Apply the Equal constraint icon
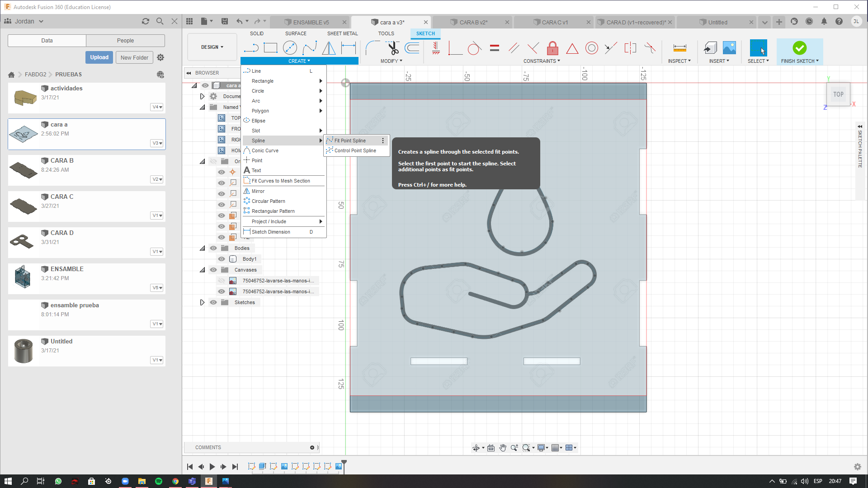This screenshot has width=868, height=488. 495,48
